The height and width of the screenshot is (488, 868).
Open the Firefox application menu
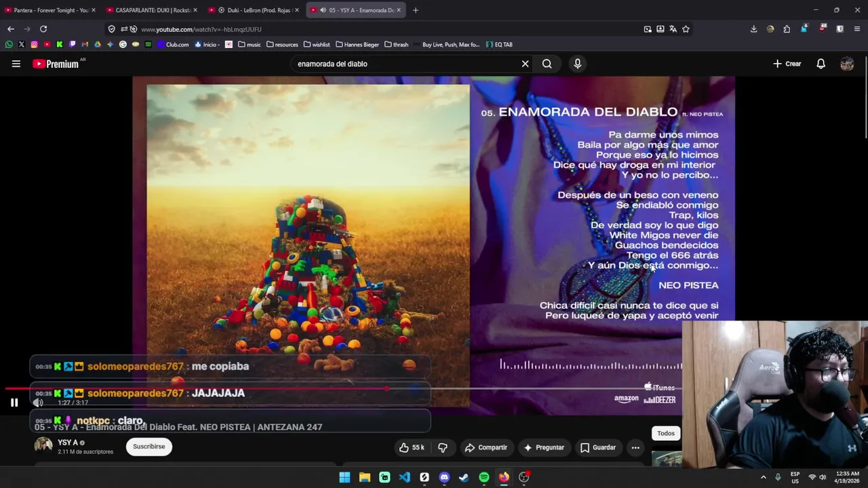coord(857,29)
